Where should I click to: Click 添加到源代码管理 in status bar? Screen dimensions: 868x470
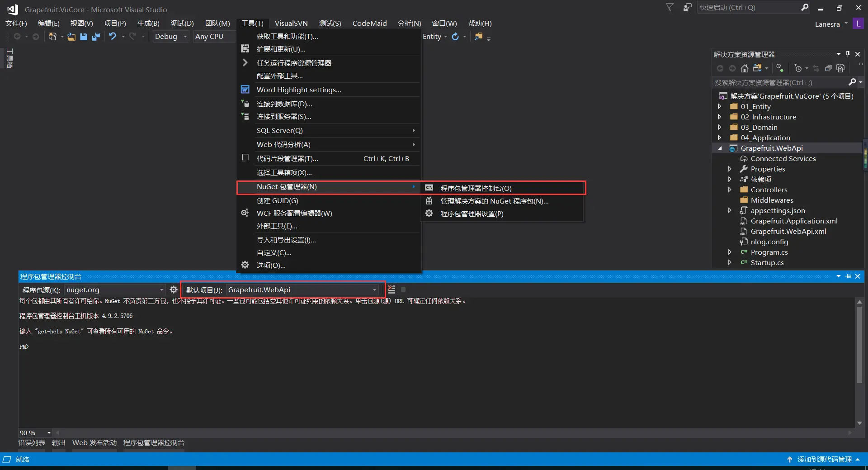tap(824, 460)
